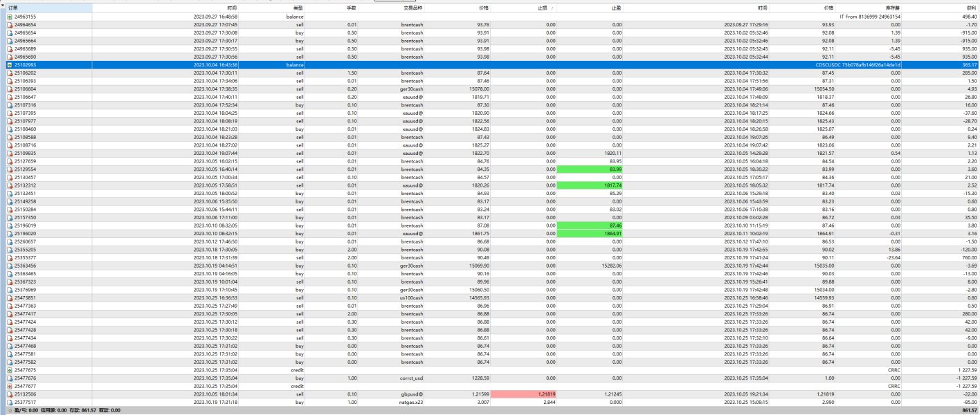This screenshot has width=980, height=415.
Task: Click the sell icon of order 25132506
Action: click(x=10, y=395)
